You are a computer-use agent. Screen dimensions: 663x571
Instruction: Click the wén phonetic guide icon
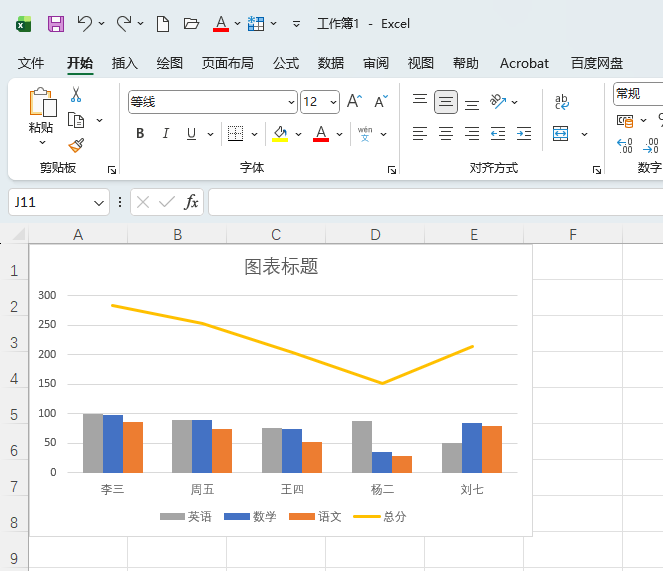pyautogui.click(x=365, y=134)
